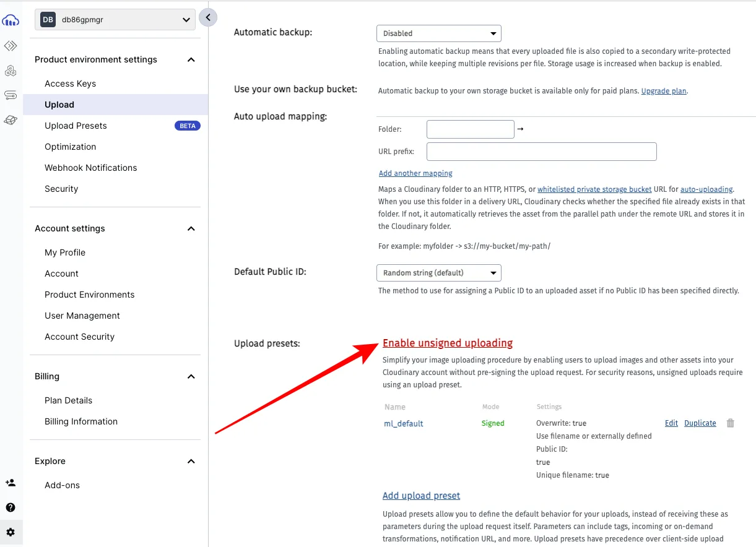Click the URL prefix input field
Screen dimensions: 756x547
[x=542, y=152]
